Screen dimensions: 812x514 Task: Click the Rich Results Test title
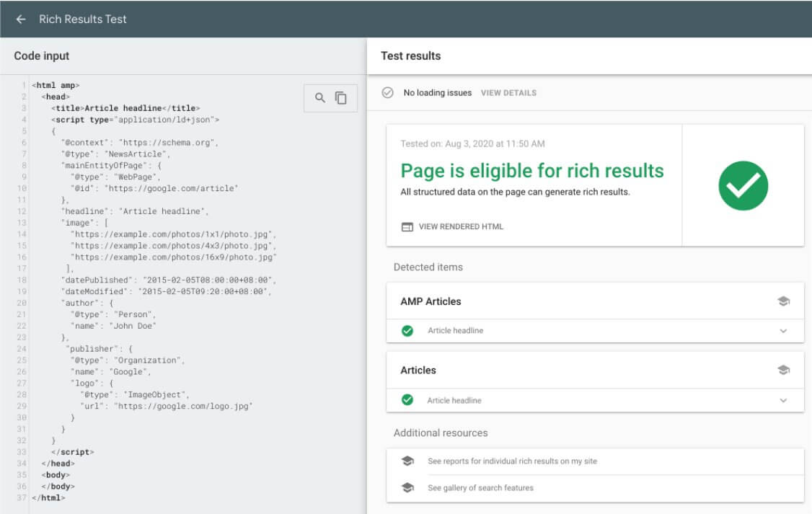tap(82, 19)
